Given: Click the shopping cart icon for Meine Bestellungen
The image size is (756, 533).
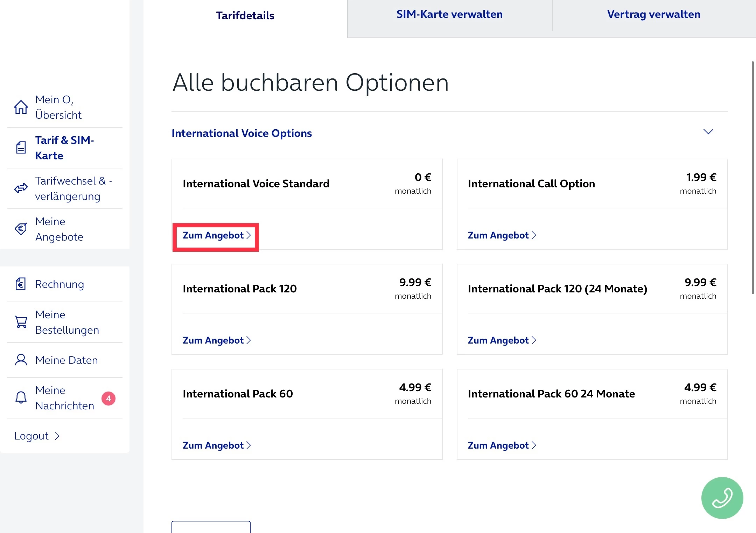Looking at the screenshot, I should point(21,322).
